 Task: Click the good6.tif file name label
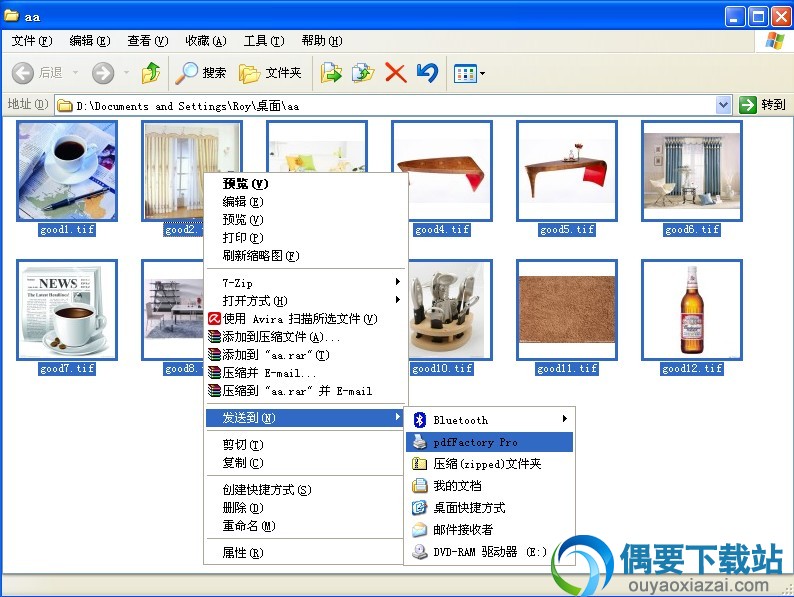[692, 230]
